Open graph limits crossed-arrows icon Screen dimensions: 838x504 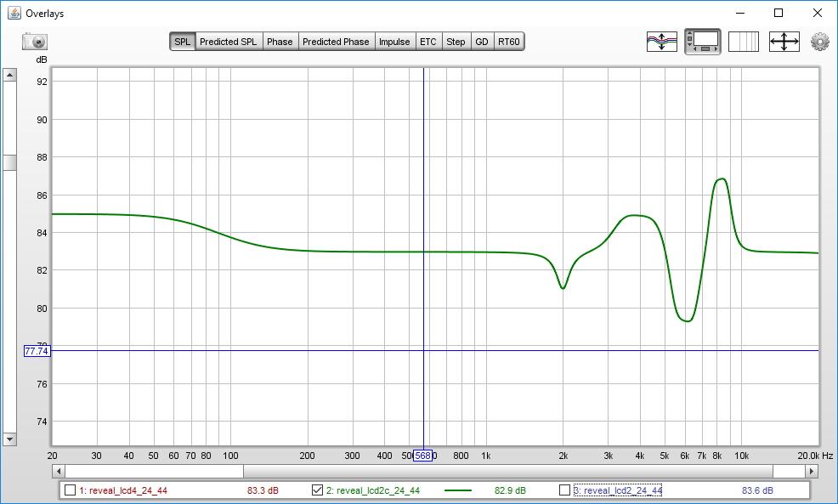784,41
